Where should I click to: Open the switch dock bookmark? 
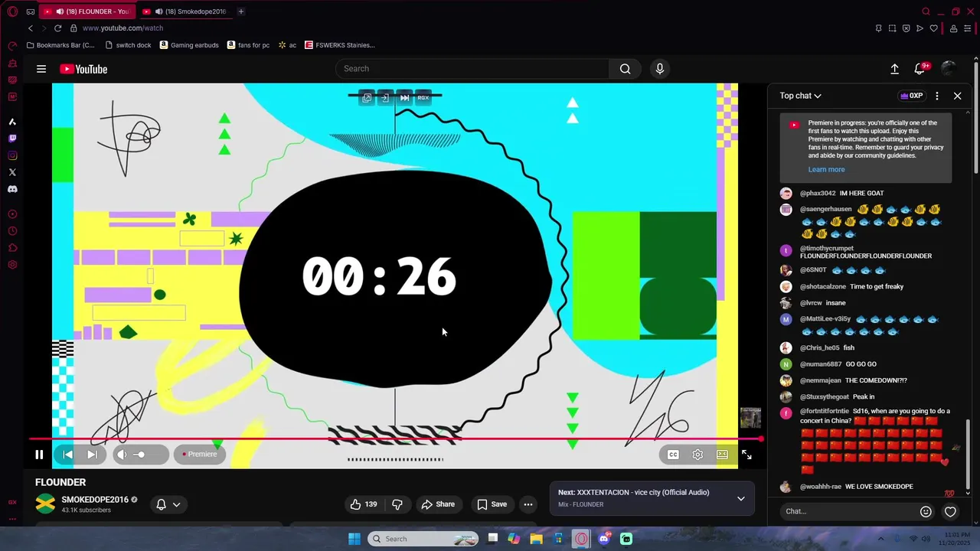pos(128,45)
